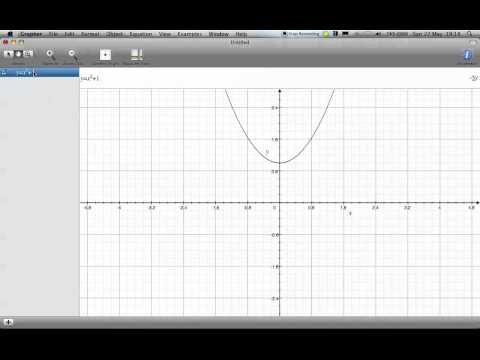The image size is (480, 360).
Task: Open Spotlight search in the menu bar
Action: point(470,34)
